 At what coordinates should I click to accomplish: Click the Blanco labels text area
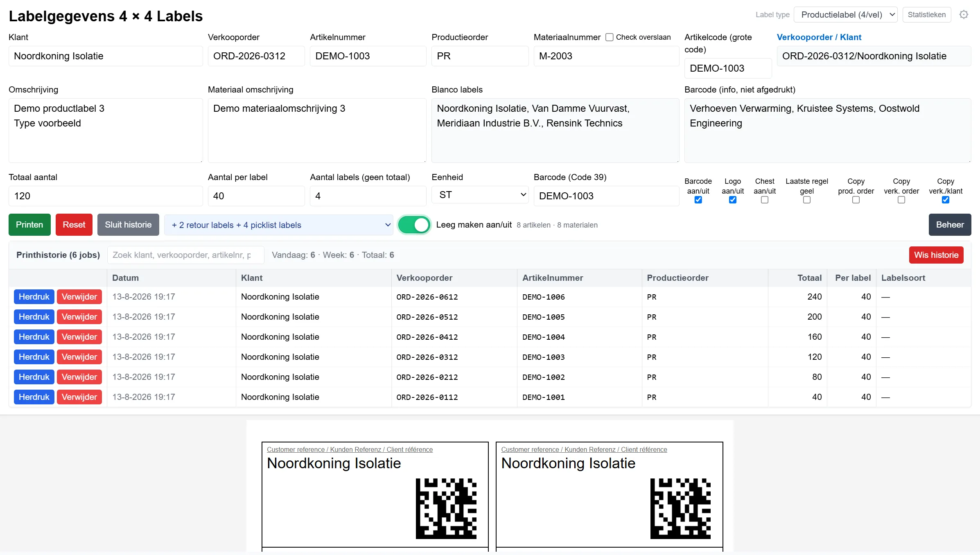click(555, 131)
